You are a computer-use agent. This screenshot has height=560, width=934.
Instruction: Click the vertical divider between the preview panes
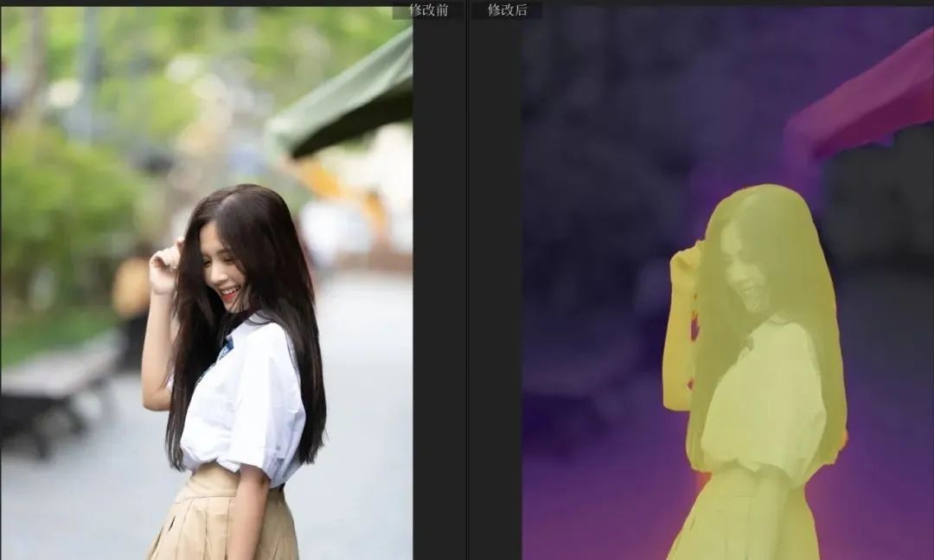(x=467, y=285)
